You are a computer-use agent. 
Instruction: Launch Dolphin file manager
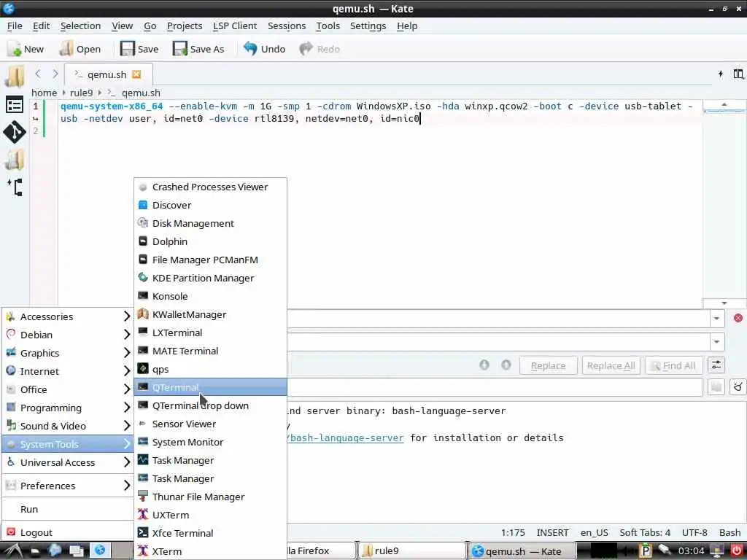click(210, 241)
